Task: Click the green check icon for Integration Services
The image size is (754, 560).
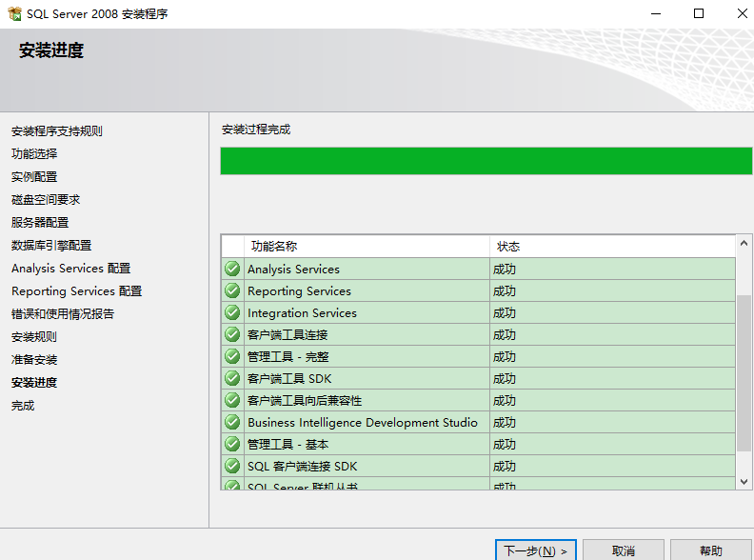Action: (x=232, y=312)
